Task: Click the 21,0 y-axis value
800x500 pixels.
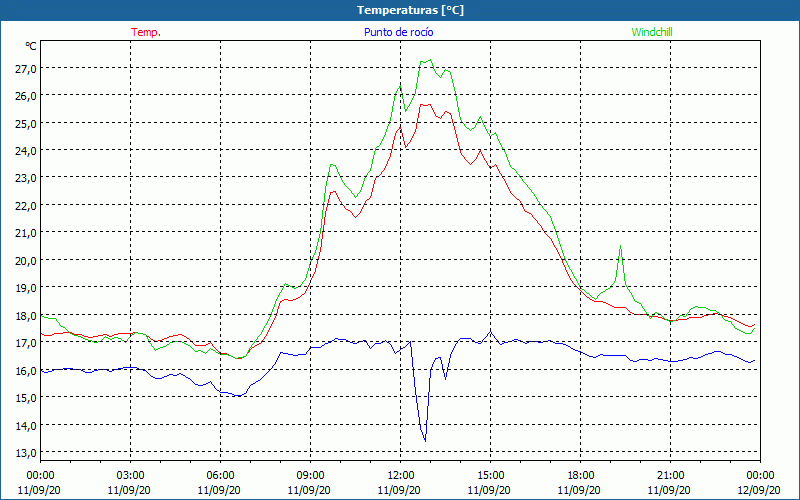Action: (x=26, y=233)
